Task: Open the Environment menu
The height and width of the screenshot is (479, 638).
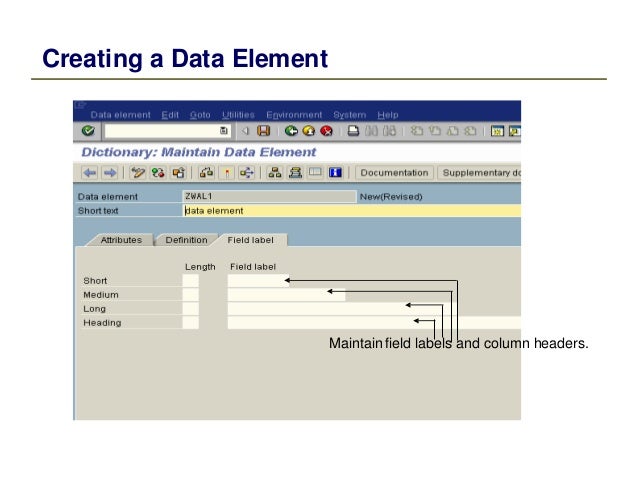Action: coord(294,115)
